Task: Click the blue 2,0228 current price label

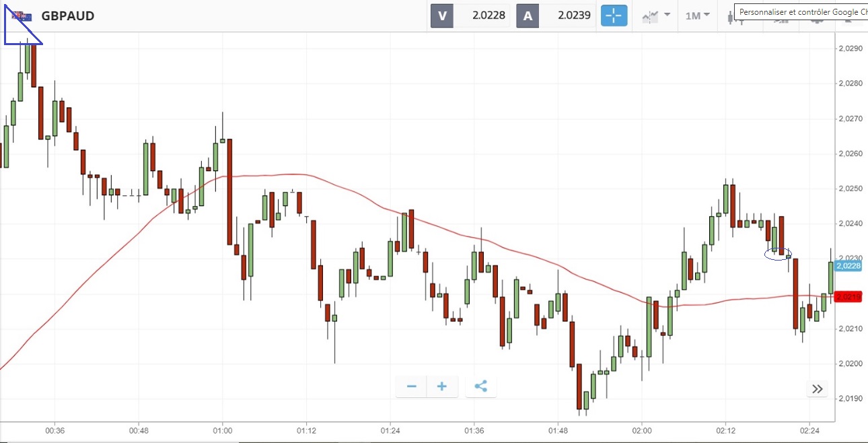Action: [848, 266]
